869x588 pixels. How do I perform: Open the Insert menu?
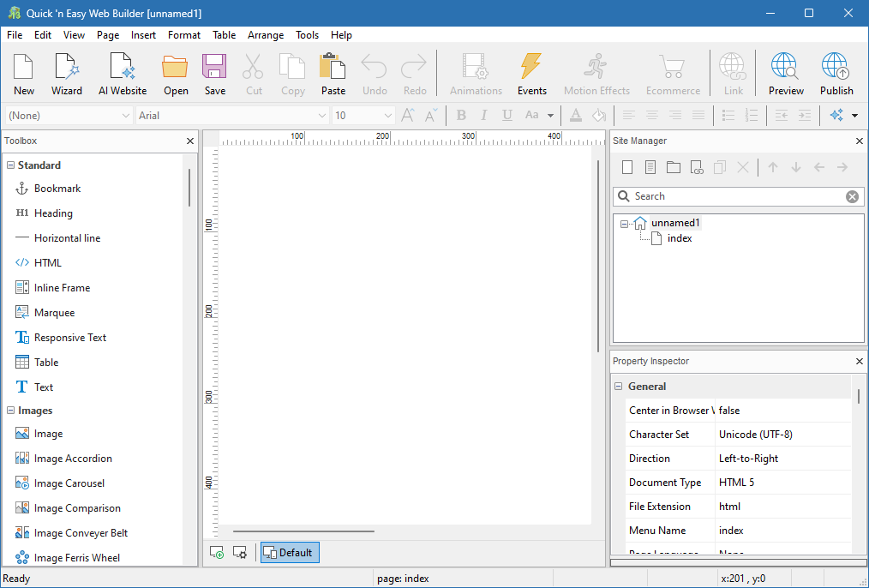click(x=143, y=35)
